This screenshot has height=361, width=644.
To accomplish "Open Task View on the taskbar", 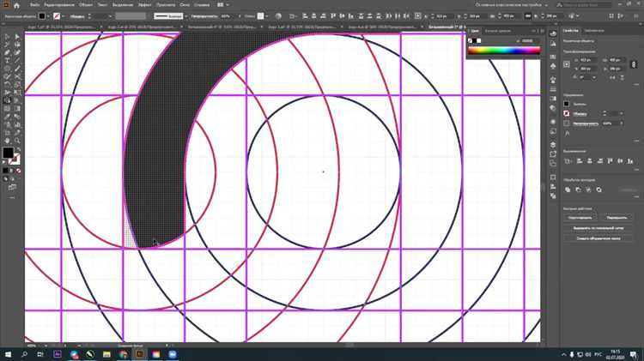I will [40, 354].
